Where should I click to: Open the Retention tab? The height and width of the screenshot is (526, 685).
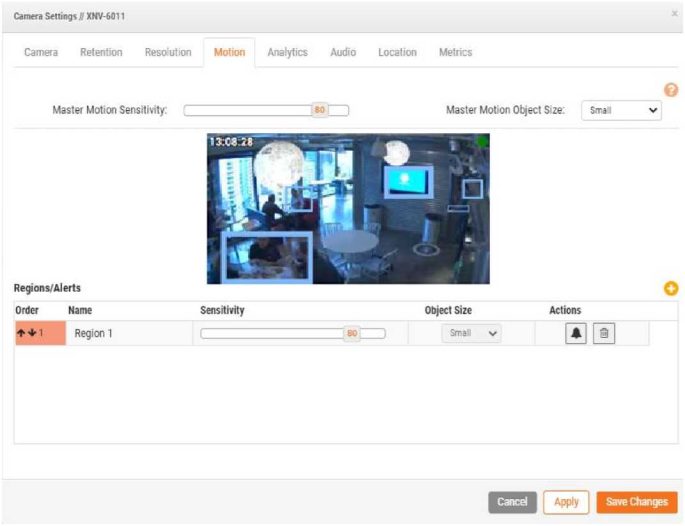pos(101,53)
